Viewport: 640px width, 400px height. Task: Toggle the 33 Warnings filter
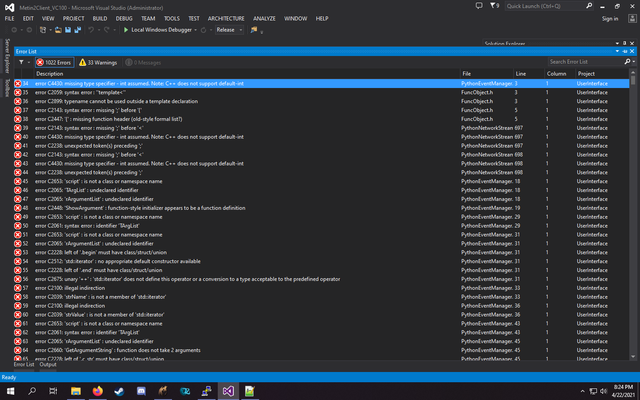(x=98, y=62)
